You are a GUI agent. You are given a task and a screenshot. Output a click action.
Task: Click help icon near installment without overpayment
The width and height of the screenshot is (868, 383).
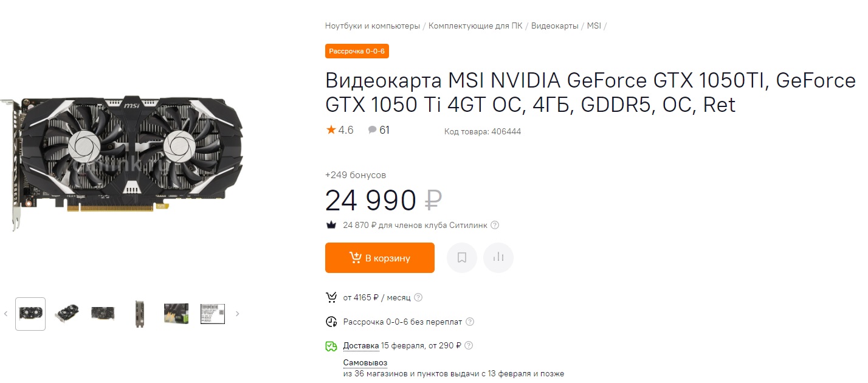coord(469,322)
